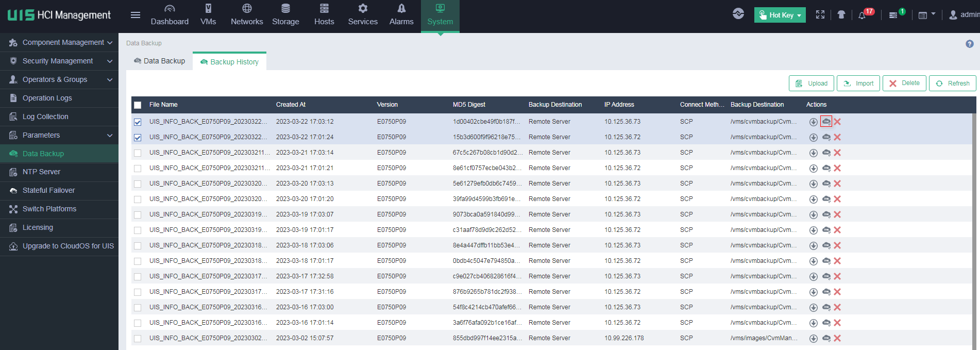Open the window layout dropdown arrow
The width and height of the screenshot is (980, 350).
[x=933, y=14]
